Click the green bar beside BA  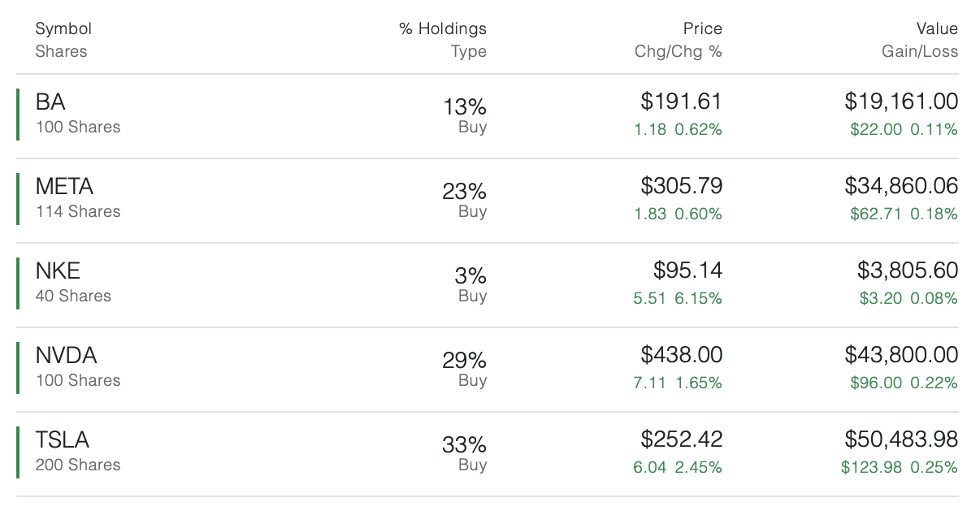click(18, 115)
